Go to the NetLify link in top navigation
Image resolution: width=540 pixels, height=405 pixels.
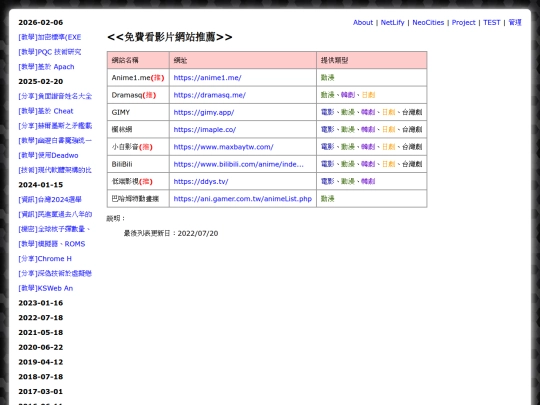[x=392, y=22]
